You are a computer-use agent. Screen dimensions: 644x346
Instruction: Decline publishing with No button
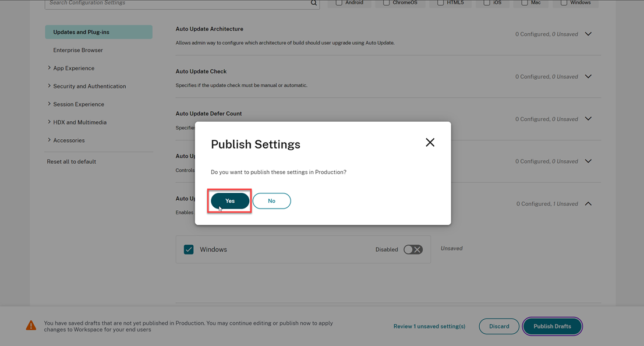[271, 201]
